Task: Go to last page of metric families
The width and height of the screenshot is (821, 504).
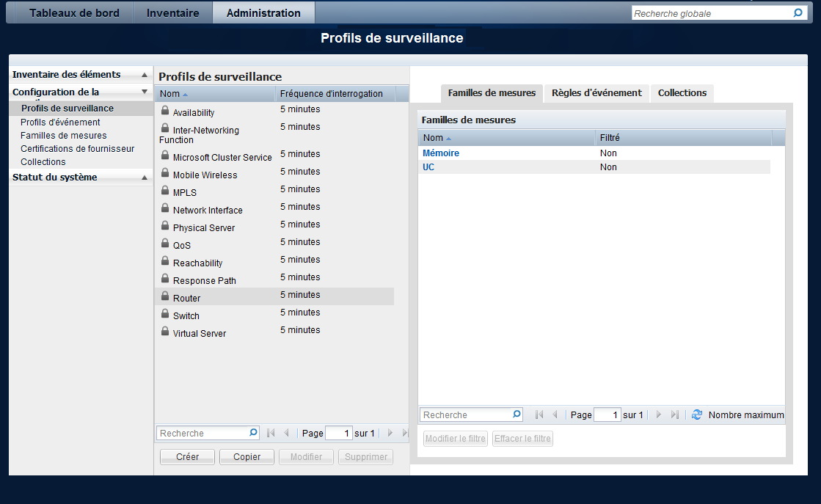Action: tap(675, 414)
